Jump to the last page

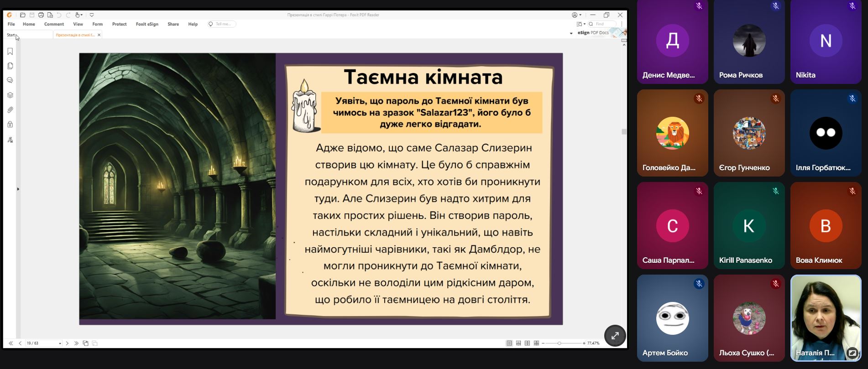point(76,343)
